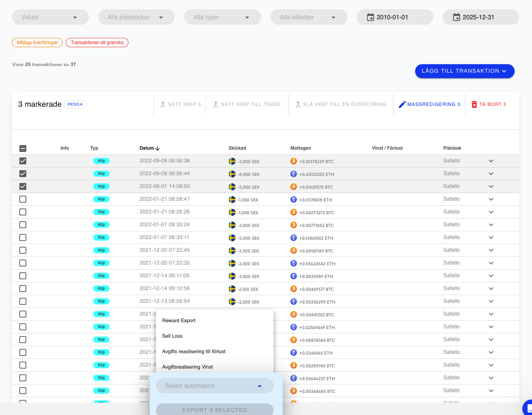This screenshot has width=532, height=415.
Task: Click Export 3 Selected button
Action: pyautogui.click(x=215, y=409)
